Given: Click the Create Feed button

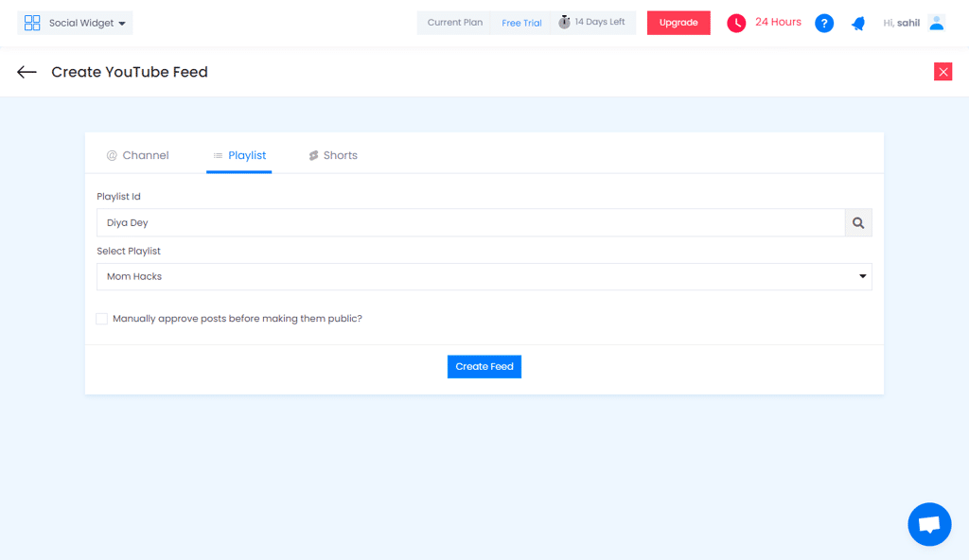Looking at the screenshot, I should pyautogui.click(x=484, y=366).
